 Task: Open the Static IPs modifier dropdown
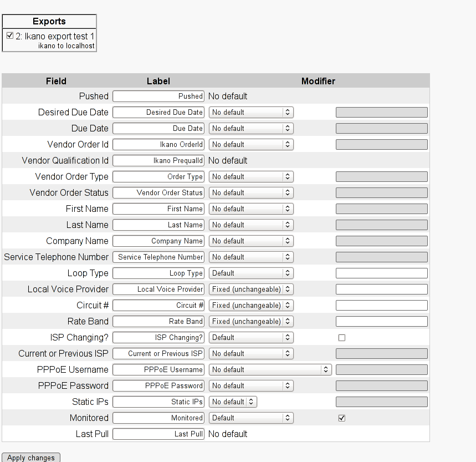(233, 402)
